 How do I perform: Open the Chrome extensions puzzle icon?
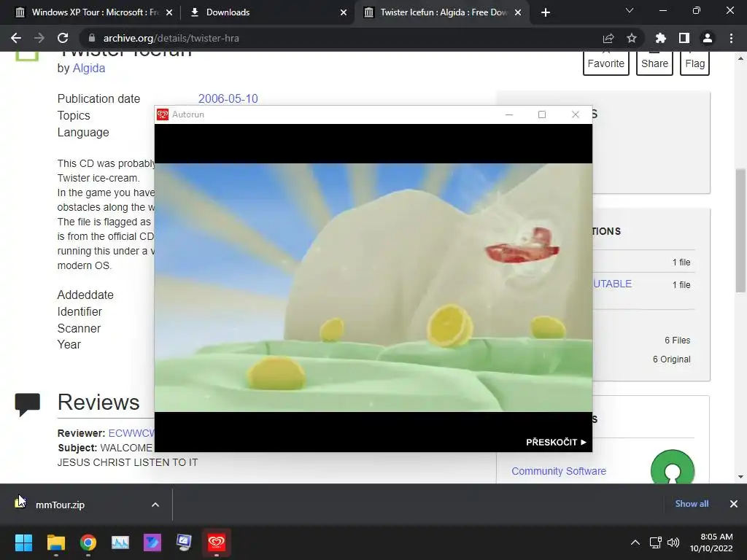click(660, 38)
